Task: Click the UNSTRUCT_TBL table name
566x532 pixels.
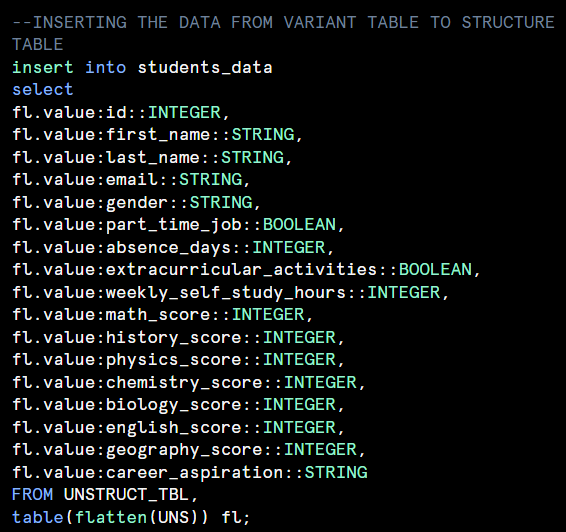Action: click(126, 495)
